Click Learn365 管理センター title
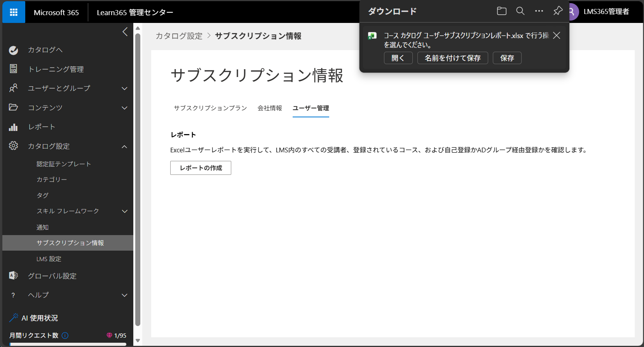Screen dimensions: 644x347 (x=135, y=12)
